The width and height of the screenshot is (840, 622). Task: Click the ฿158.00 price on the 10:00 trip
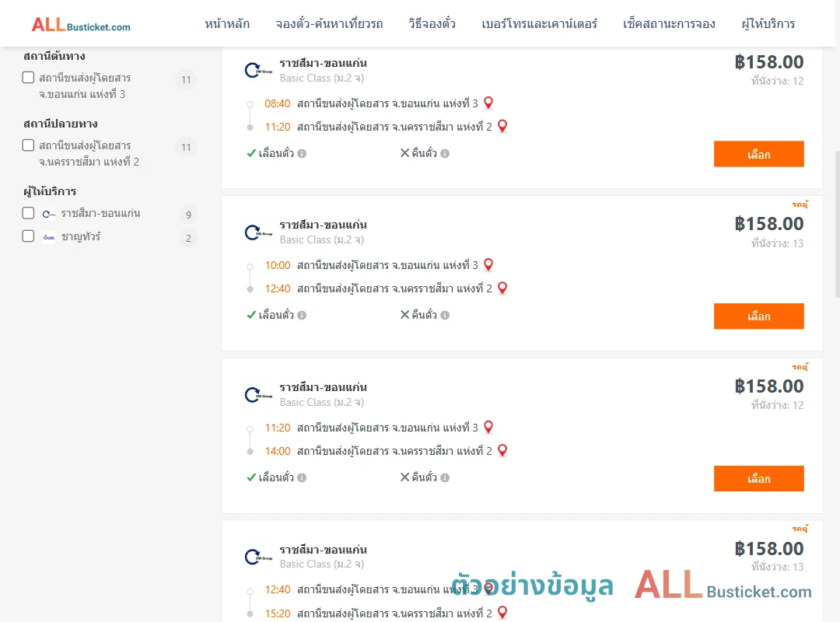(x=769, y=224)
